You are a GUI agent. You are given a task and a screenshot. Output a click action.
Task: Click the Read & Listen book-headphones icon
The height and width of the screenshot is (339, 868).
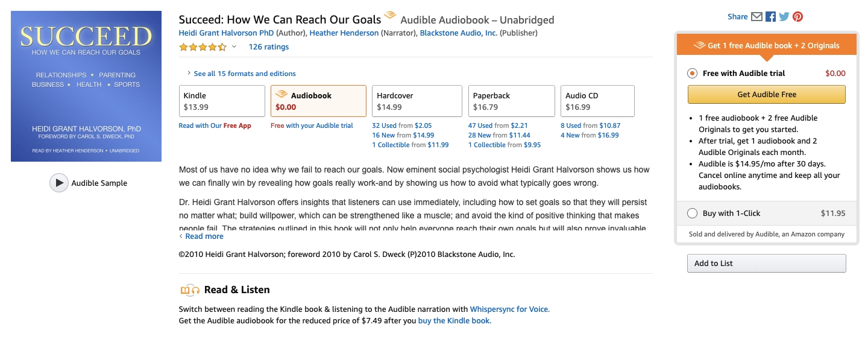[189, 290]
